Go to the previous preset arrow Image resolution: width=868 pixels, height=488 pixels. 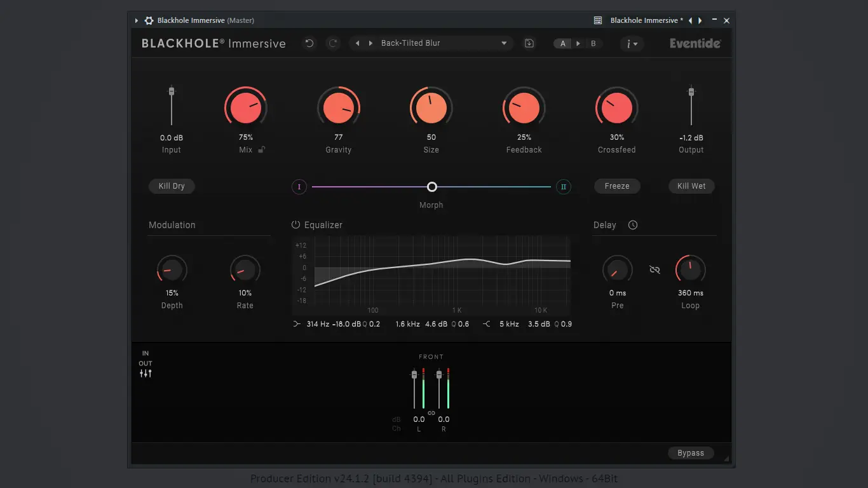[357, 43]
